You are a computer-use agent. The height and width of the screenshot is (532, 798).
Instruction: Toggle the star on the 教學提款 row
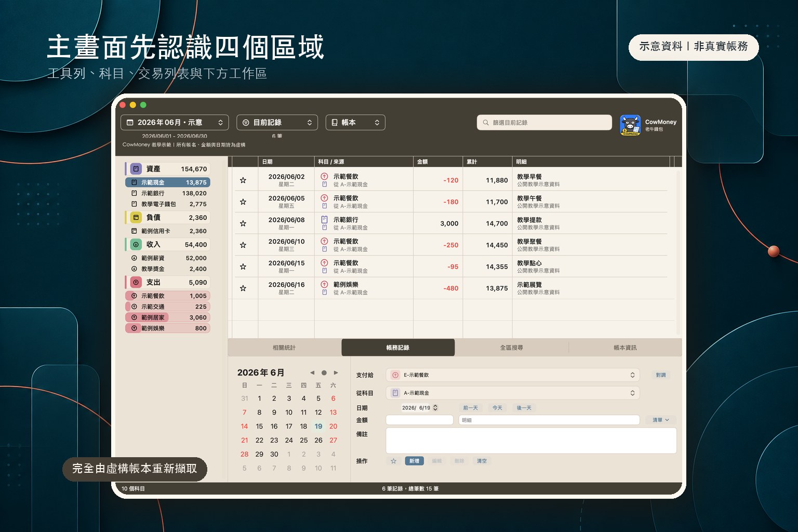pyautogui.click(x=243, y=223)
